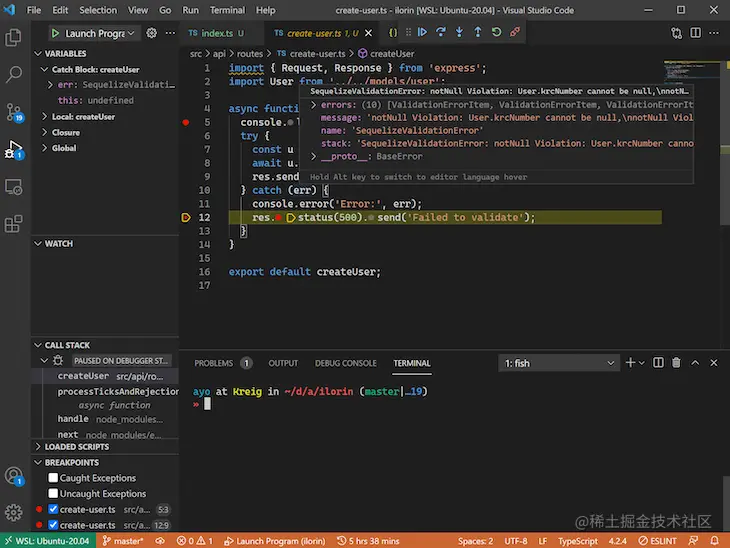Start debugging with green play arrow
Screen dimensions: 730x548
[x=55, y=33]
